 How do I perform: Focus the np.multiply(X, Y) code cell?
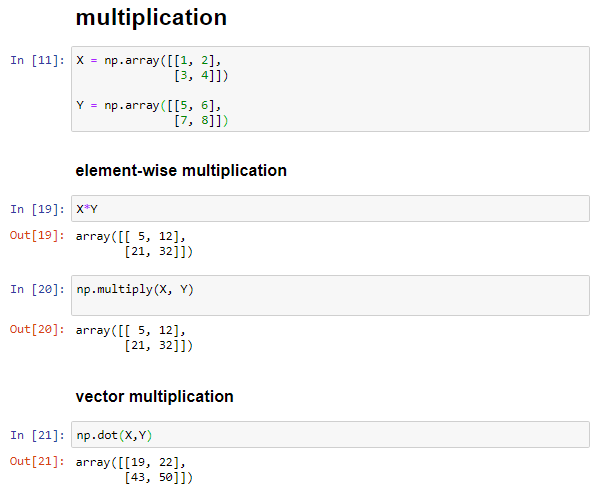[330, 295]
